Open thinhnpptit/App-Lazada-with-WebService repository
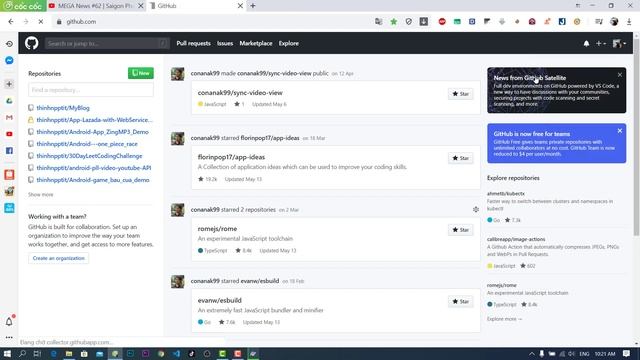Viewport: 640px width, 360px height. click(94, 120)
